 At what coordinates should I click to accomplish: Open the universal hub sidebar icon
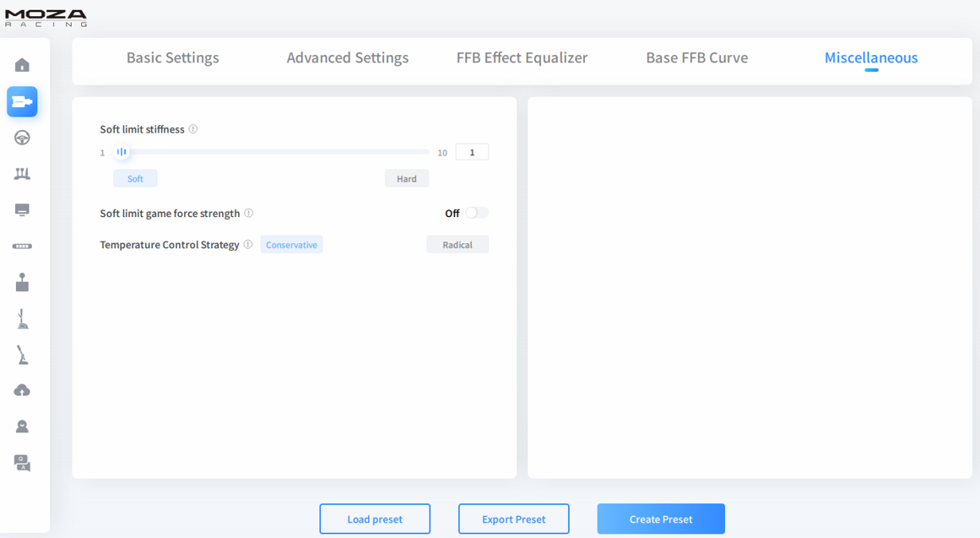22,246
